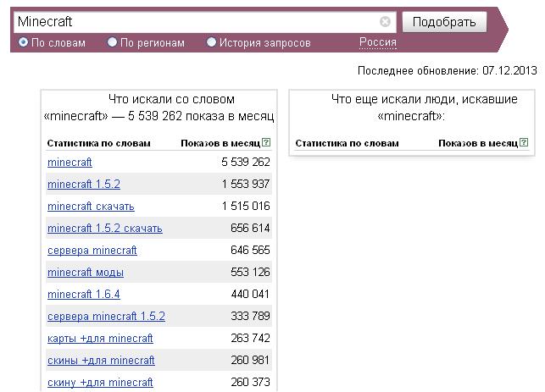Open the 'minecraft 1.6.4' link

coord(84,294)
